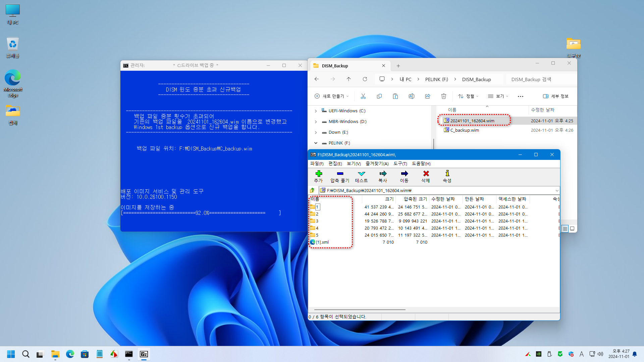Open 7-Zip 보기(V) menu
This screenshot has width=644, height=362.
pos(354,164)
